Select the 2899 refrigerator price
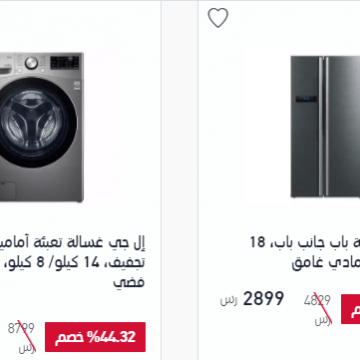The width and height of the screenshot is (360, 360). pos(263,298)
